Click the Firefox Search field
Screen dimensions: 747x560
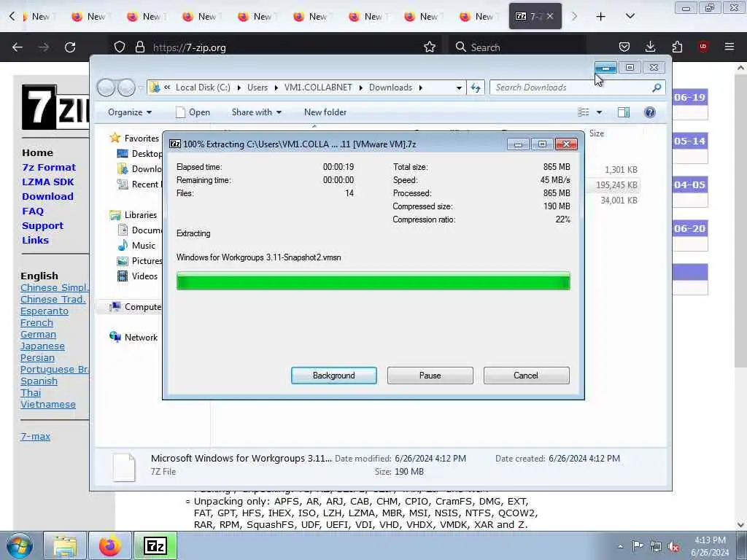pyautogui.click(x=517, y=47)
